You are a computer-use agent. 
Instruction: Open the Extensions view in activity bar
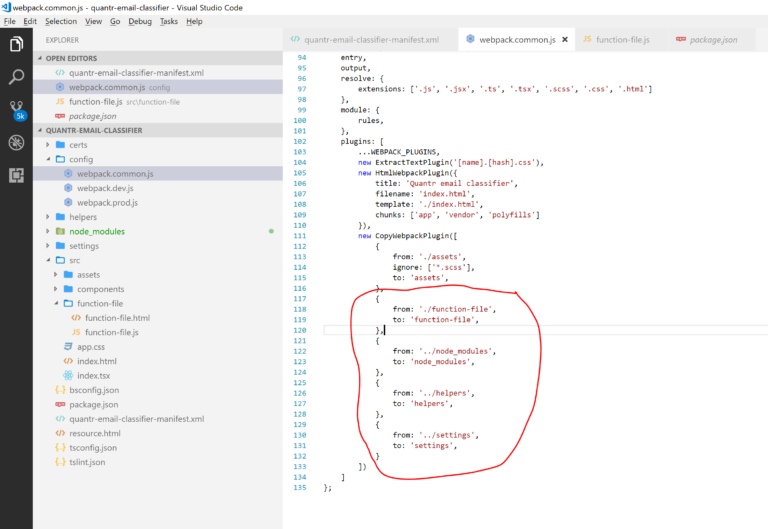[16, 175]
